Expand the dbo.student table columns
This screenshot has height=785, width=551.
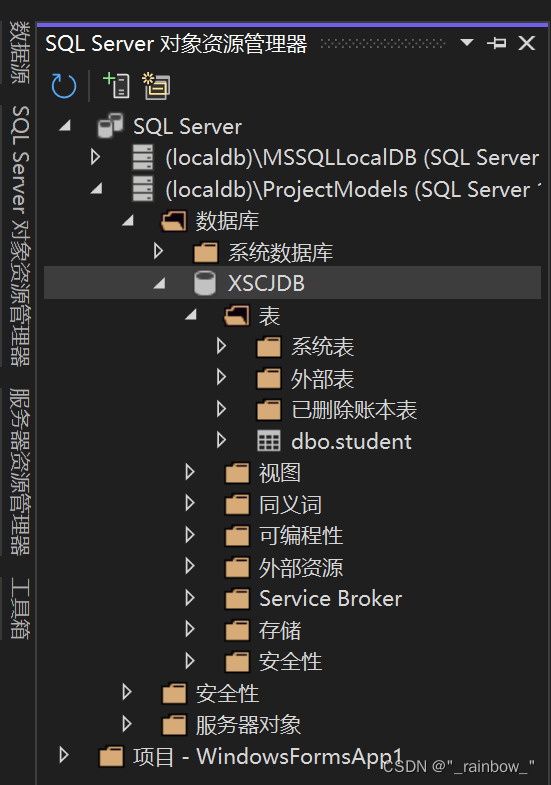click(222, 441)
